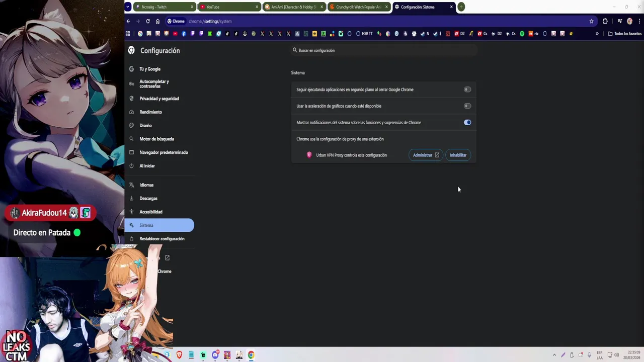
Task: Open Discord from the taskbar
Action: point(215,355)
